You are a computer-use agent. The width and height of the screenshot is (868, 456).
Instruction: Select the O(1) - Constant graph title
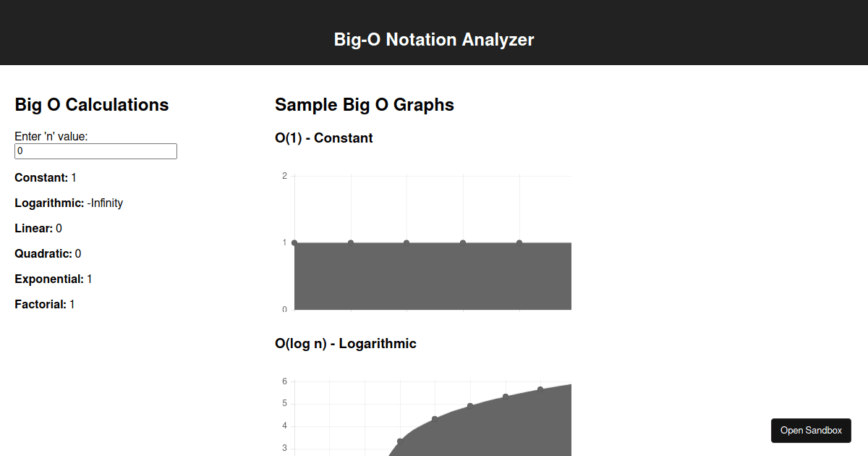pos(323,138)
